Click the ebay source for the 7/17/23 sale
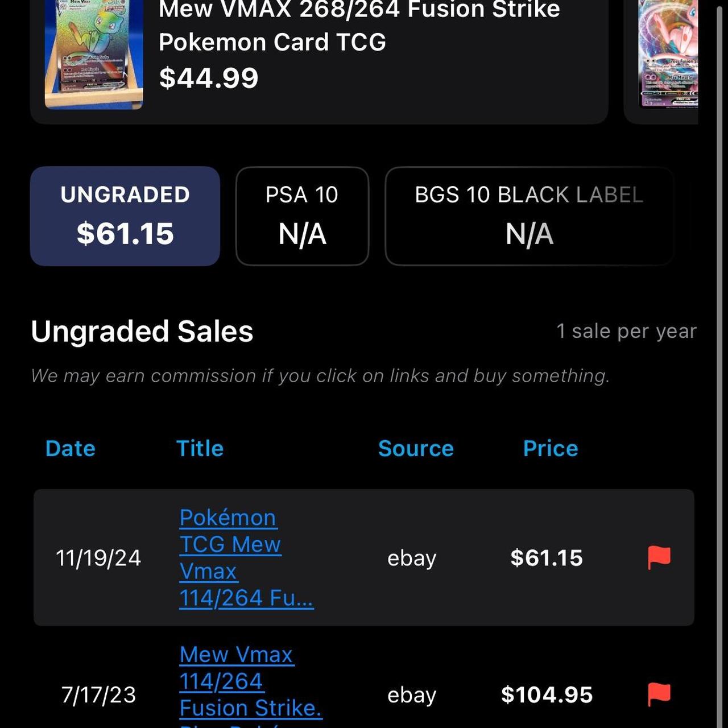Image resolution: width=728 pixels, height=728 pixels. pyautogui.click(x=412, y=694)
